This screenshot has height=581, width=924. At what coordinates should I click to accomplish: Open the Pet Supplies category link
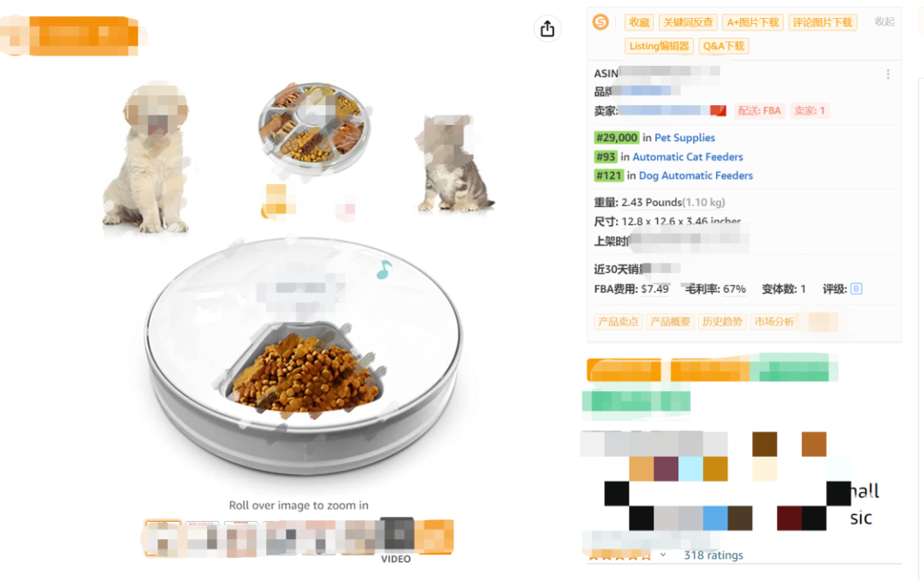(x=684, y=137)
